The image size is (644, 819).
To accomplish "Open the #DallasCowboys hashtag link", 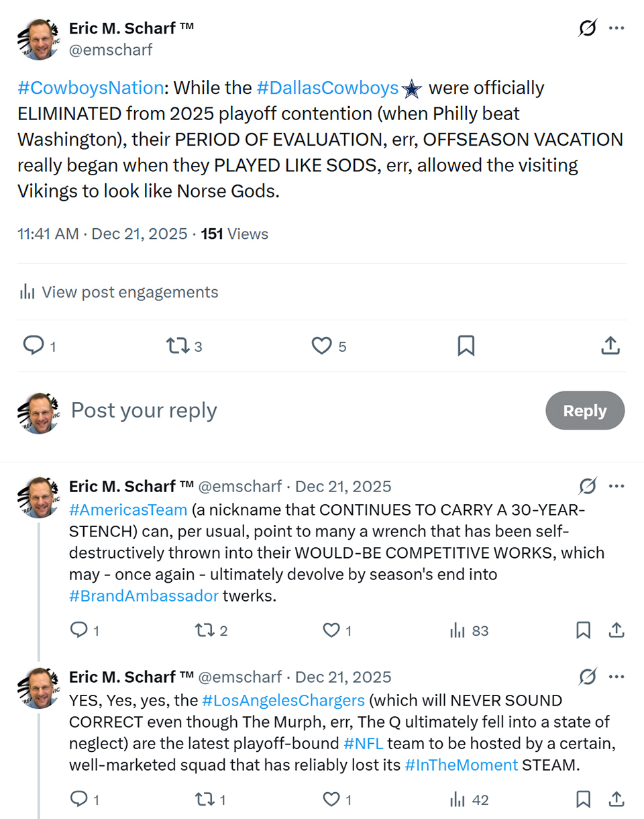I will 327,88.
